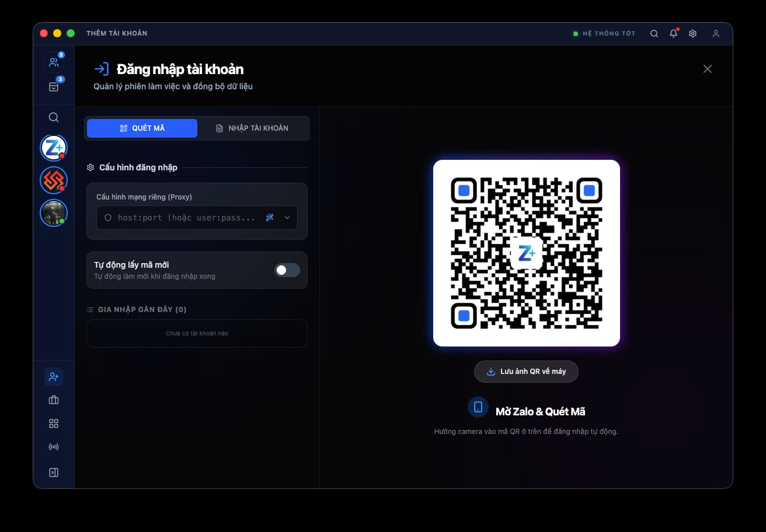Enable the Tự động lấy mã mới switch
The width and height of the screenshot is (766, 532).
pyautogui.click(x=287, y=270)
